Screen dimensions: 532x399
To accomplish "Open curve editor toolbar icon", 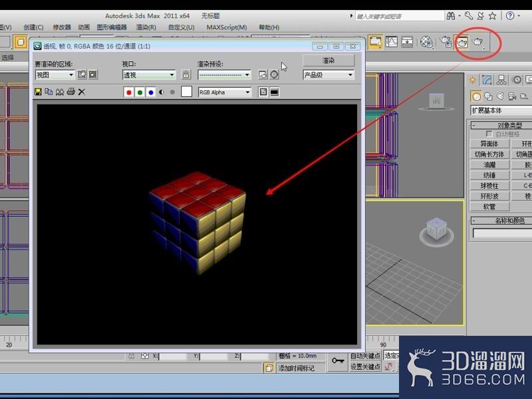I will (391, 42).
